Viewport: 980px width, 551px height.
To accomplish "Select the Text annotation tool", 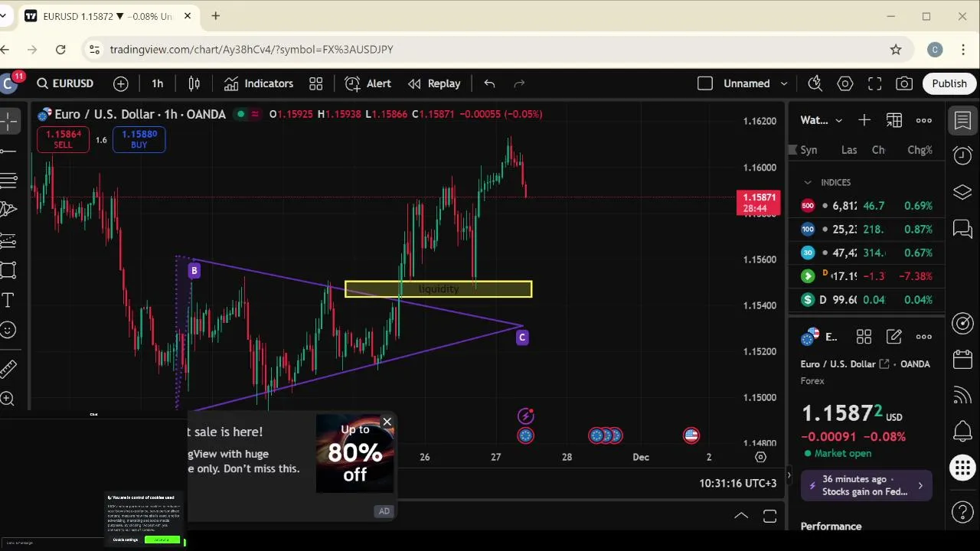I will 8,300.
